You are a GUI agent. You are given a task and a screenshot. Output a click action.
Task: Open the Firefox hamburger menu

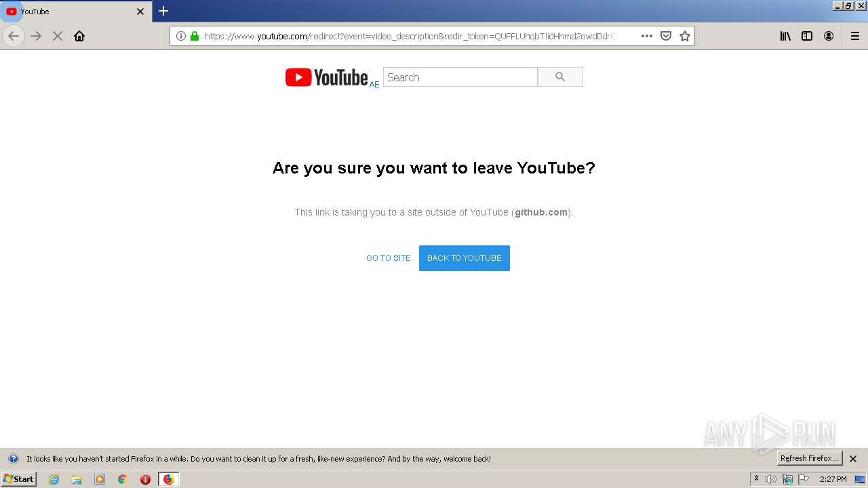pos(855,36)
